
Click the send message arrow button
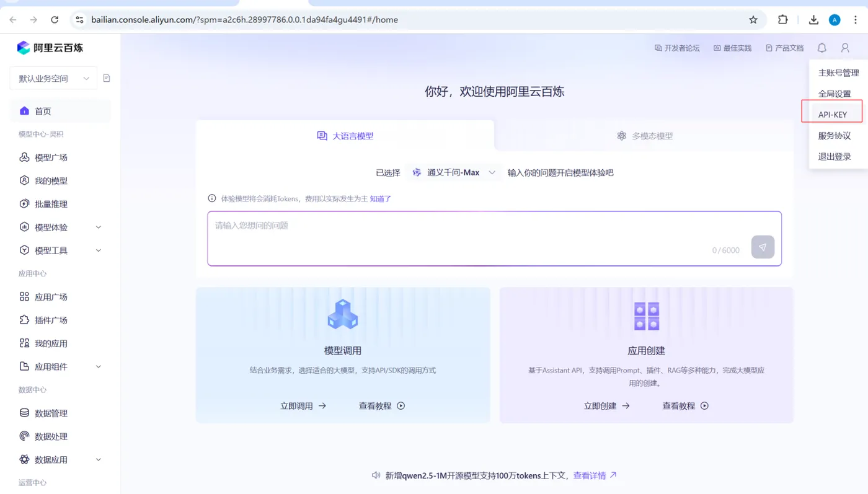point(763,247)
